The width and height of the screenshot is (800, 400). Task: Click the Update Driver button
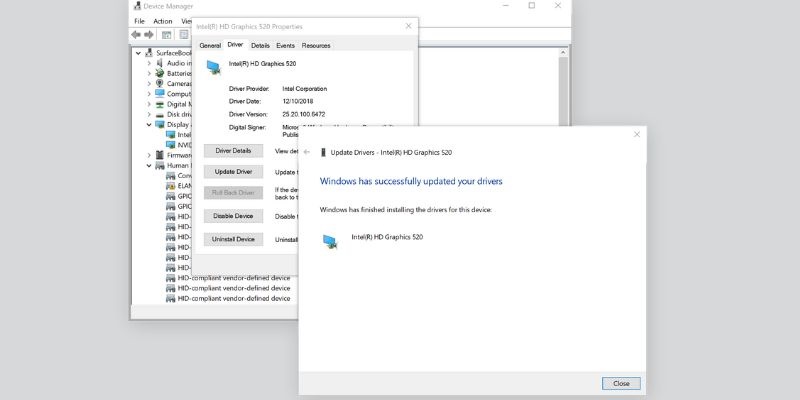pyautogui.click(x=233, y=172)
